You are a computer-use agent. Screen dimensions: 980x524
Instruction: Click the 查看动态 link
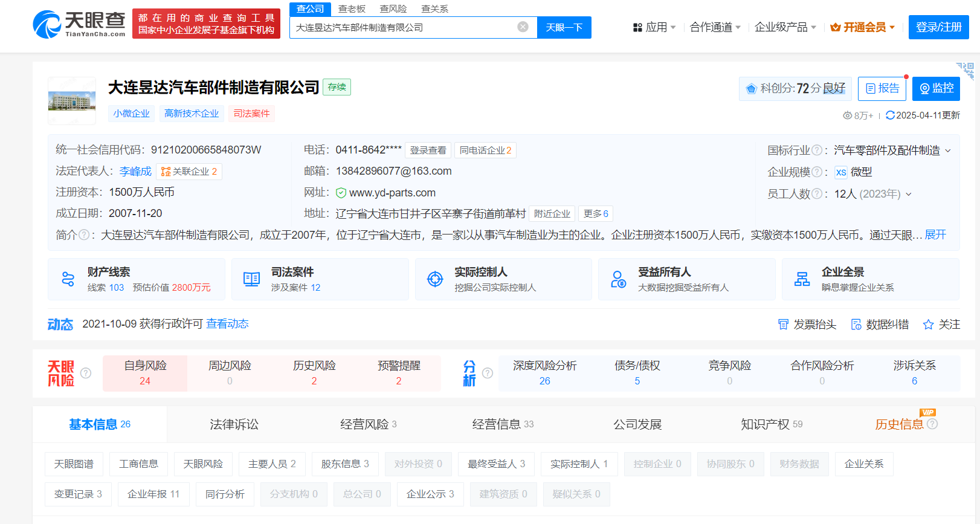pos(227,324)
